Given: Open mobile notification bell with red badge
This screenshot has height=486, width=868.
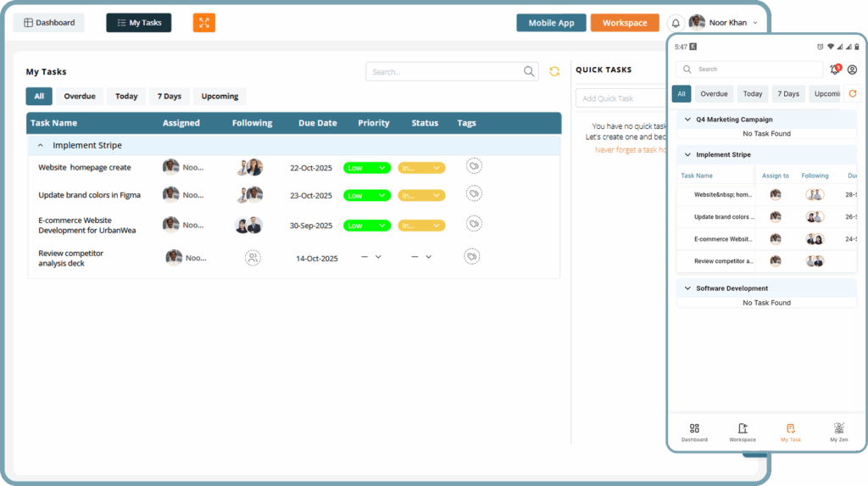Looking at the screenshot, I should tap(835, 70).
